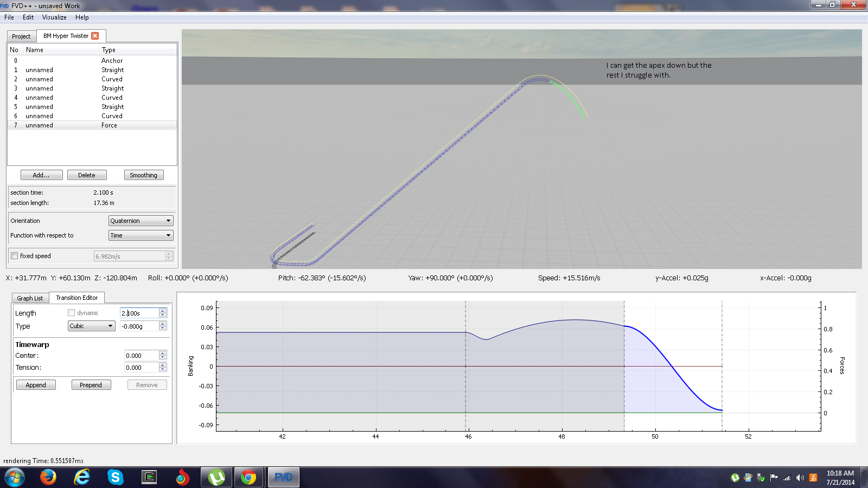The image size is (868, 488).
Task: Launch Internet Explorer from the taskbar
Action: click(x=82, y=477)
